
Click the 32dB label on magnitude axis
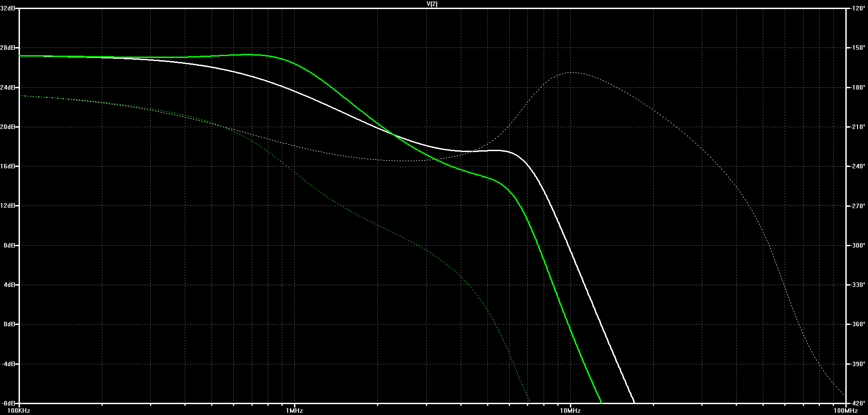8,8
